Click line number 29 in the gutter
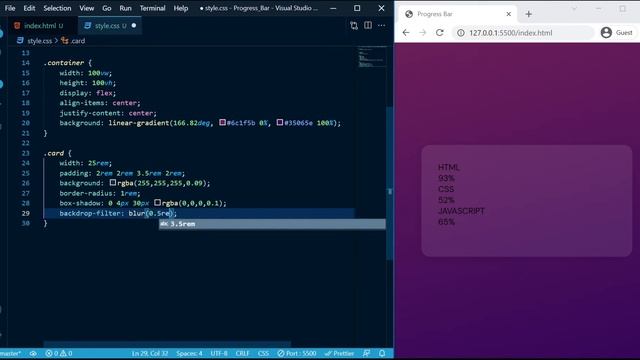The image size is (640, 360). point(25,213)
